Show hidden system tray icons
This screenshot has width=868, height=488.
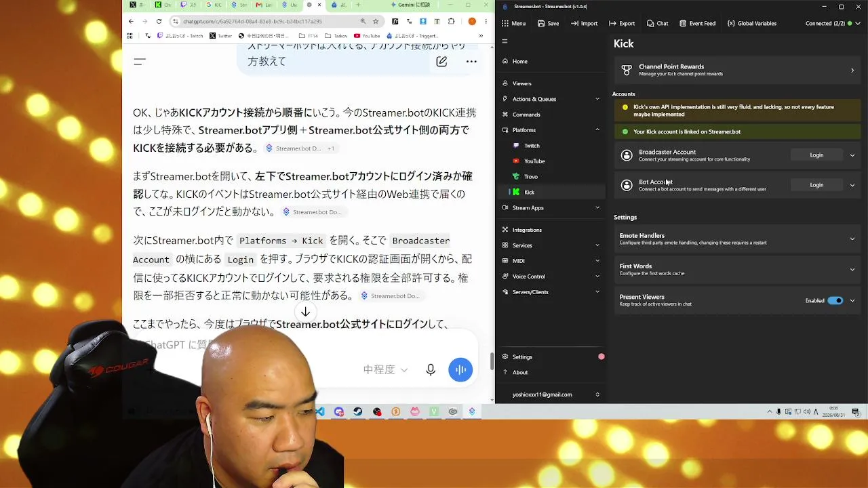(x=769, y=411)
